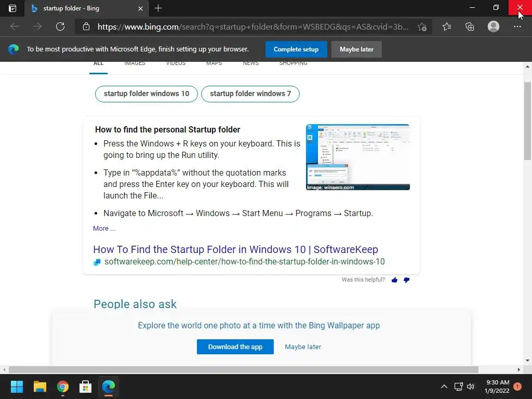Image resolution: width=532 pixels, height=399 pixels.
Task: Click 'People also ask' heading
Action: (x=135, y=304)
